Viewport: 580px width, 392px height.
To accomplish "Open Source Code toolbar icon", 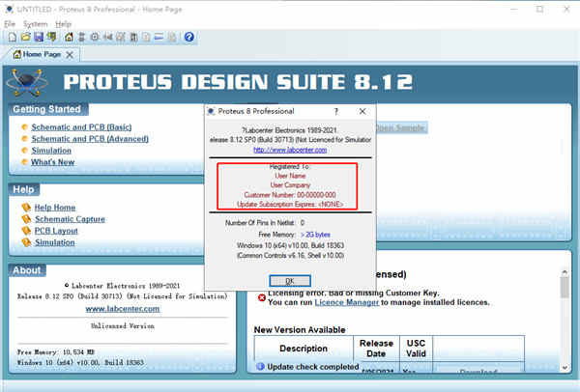I will tap(159, 37).
